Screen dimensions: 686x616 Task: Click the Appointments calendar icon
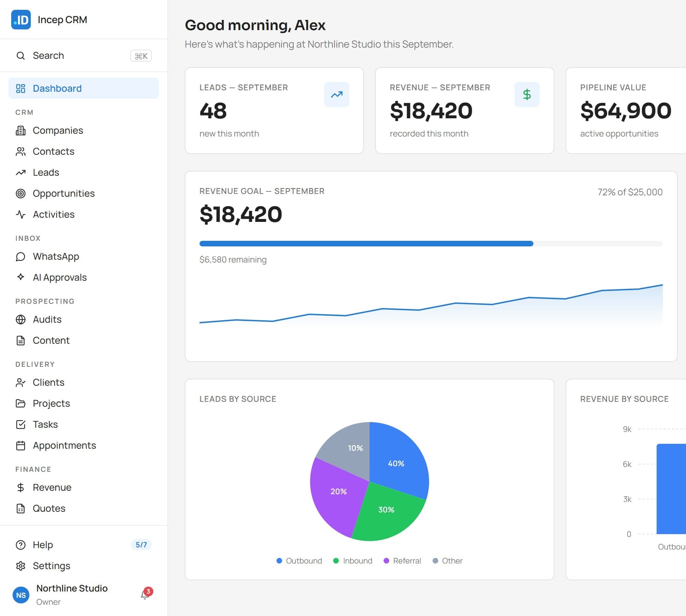[x=21, y=446]
